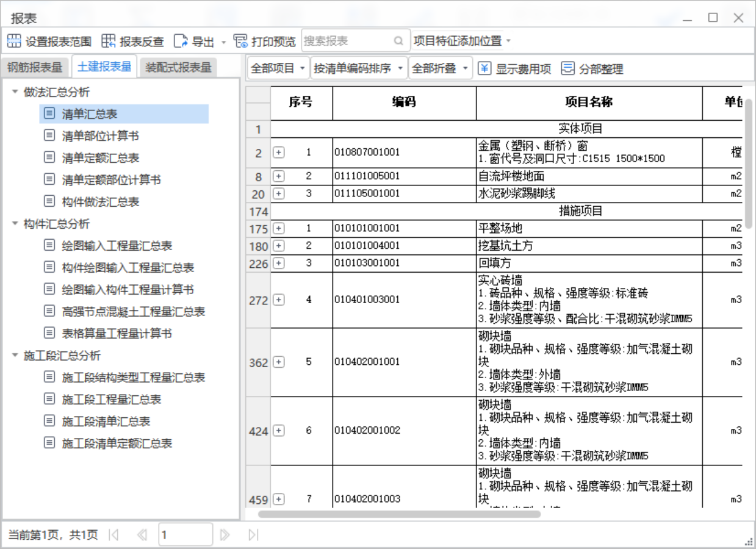756x549 pixels.
Task: Open the 绘图输入工程量汇总表 report
Action: click(x=117, y=245)
